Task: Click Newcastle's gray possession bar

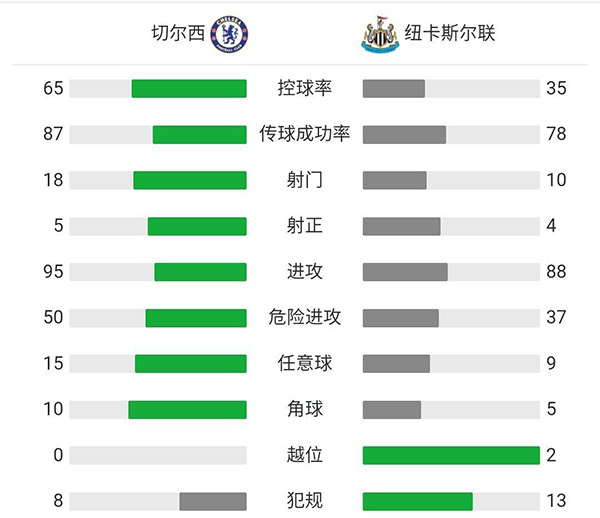Action: pyautogui.click(x=394, y=88)
